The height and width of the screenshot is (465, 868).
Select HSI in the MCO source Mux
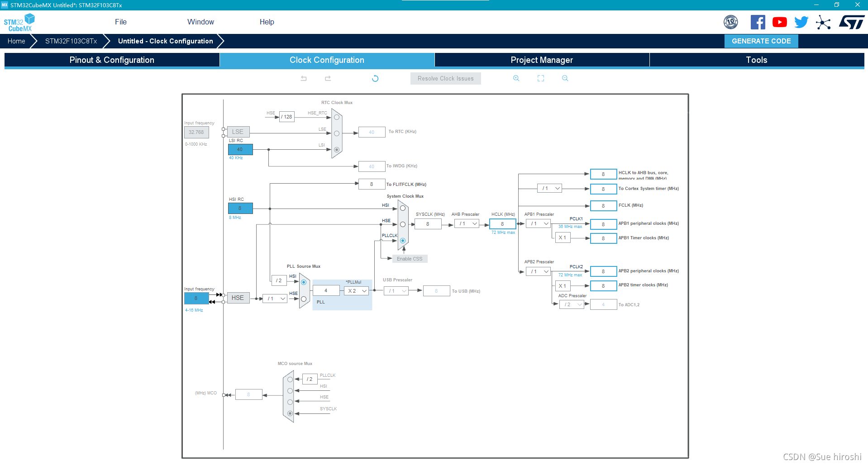point(290,391)
